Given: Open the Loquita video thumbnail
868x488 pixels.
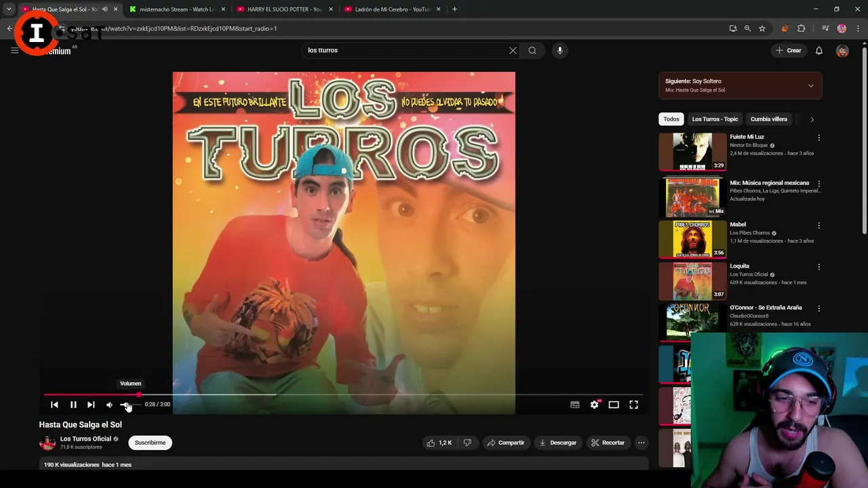Looking at the screenshot, I should (692, 281).
